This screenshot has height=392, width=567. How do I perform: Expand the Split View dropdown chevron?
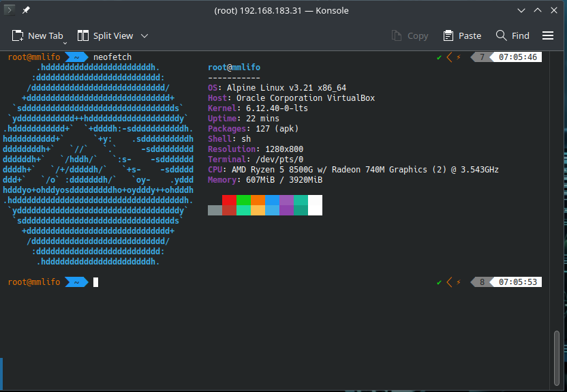tap(144, 35)
